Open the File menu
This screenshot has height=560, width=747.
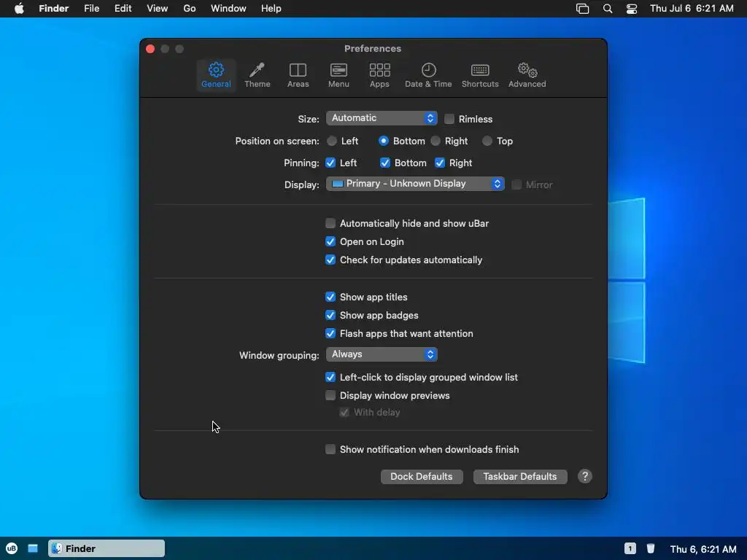tap(91, 9)
